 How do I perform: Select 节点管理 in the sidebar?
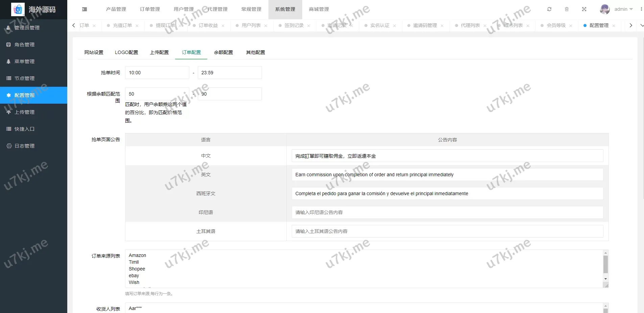[24, 78]
